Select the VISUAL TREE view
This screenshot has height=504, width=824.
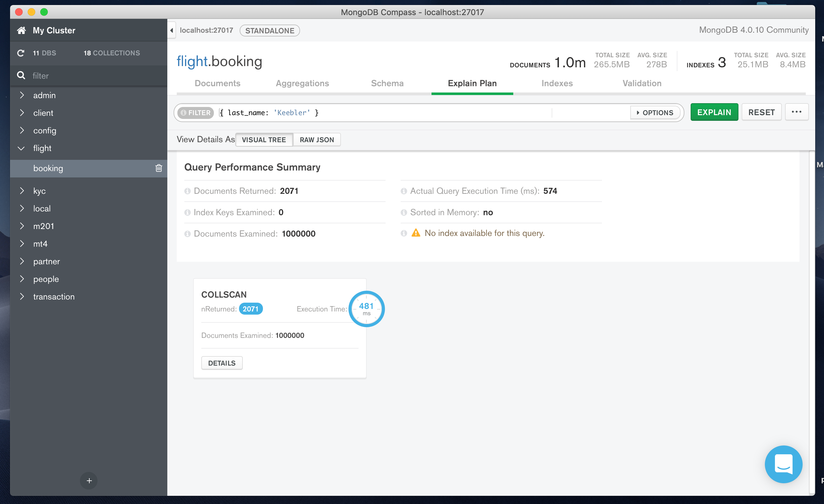(x=264, y=139)
